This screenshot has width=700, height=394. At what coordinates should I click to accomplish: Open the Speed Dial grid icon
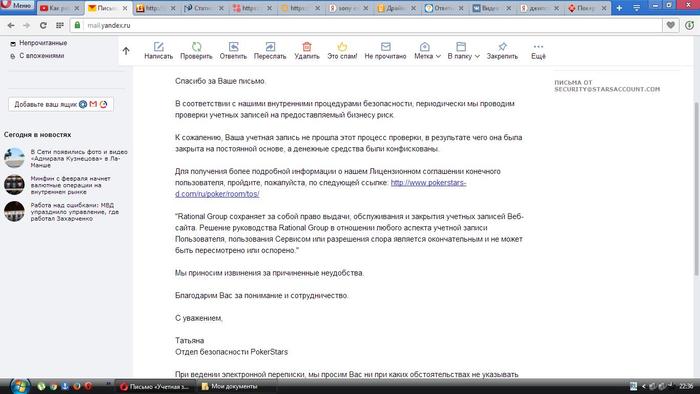point(59,25)
